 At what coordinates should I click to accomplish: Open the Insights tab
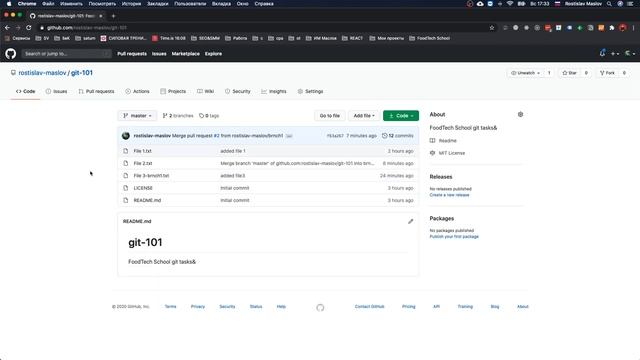click(274, 91)
